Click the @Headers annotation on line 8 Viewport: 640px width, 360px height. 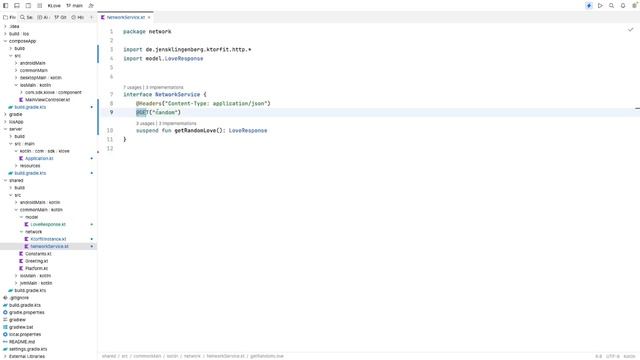[149, 104]
